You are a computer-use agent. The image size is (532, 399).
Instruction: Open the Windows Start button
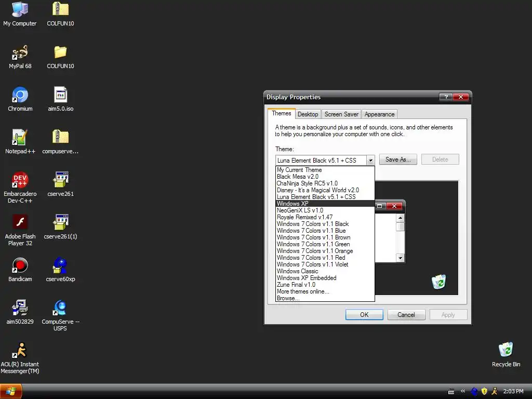tap(11, 392)
